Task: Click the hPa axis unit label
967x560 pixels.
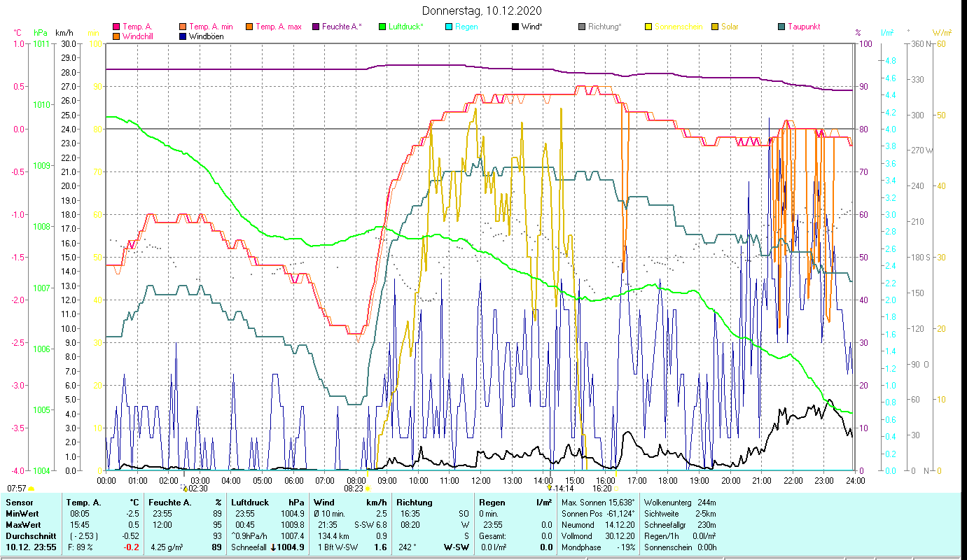Action: point(41,32)
